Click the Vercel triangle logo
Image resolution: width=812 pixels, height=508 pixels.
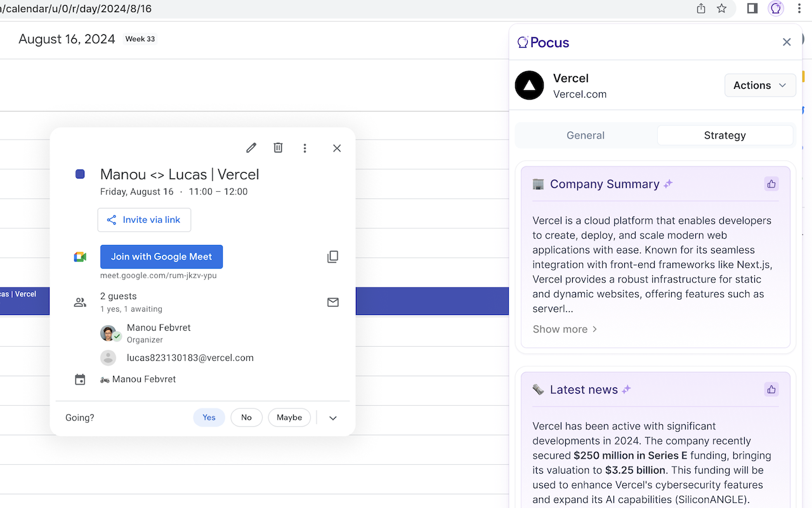[530, 85]
